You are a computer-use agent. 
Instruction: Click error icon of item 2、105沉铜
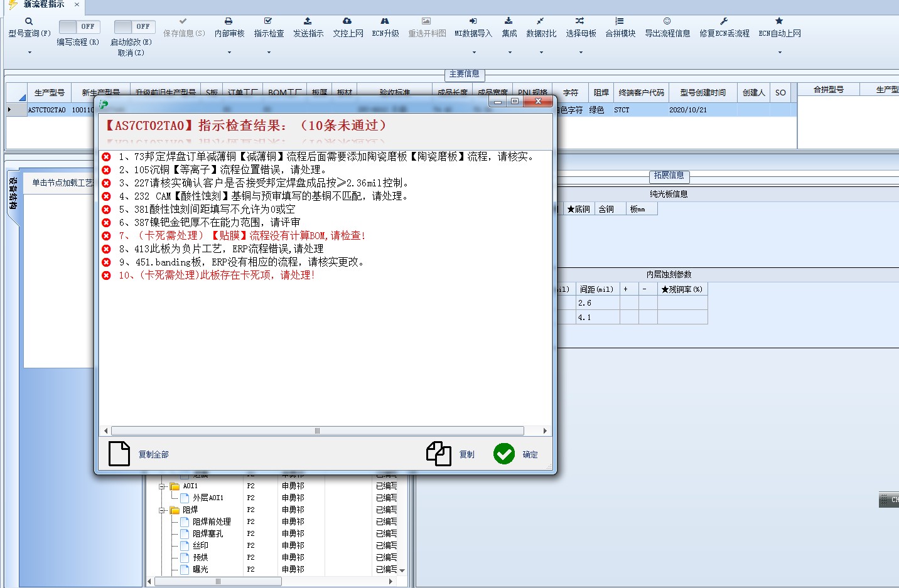coord(107,170)
